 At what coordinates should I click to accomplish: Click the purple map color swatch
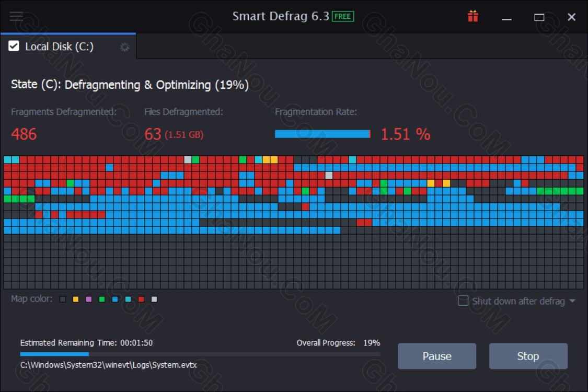click(x=89, y=299)
